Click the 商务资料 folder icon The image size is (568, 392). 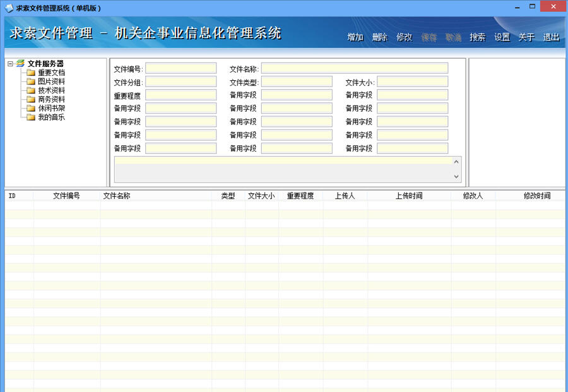click(31, 99)
